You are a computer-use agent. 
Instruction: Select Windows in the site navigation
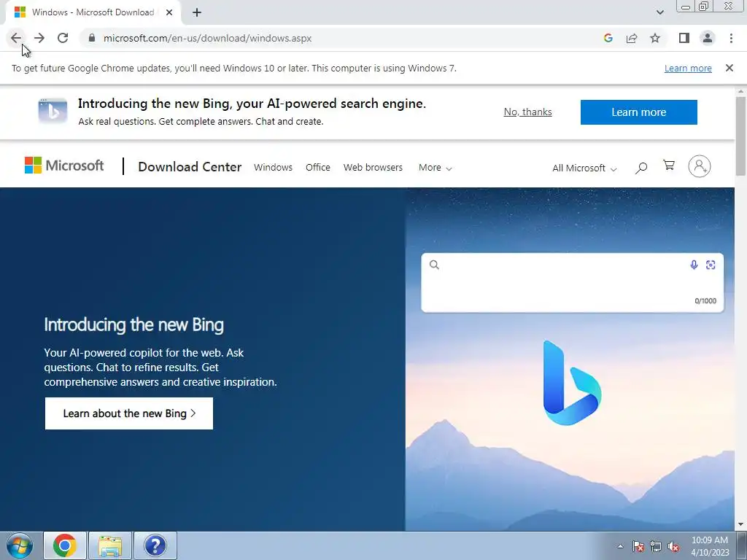tap(273, 168)
